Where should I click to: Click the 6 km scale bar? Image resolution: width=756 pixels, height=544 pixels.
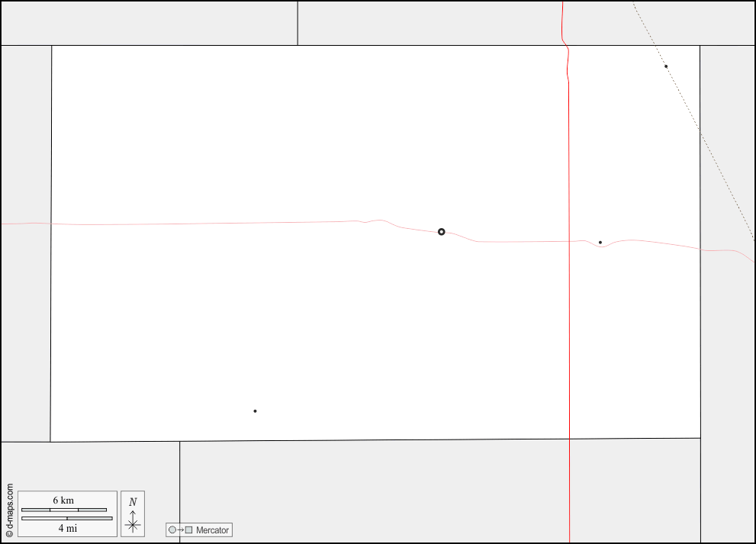point(64,510)
